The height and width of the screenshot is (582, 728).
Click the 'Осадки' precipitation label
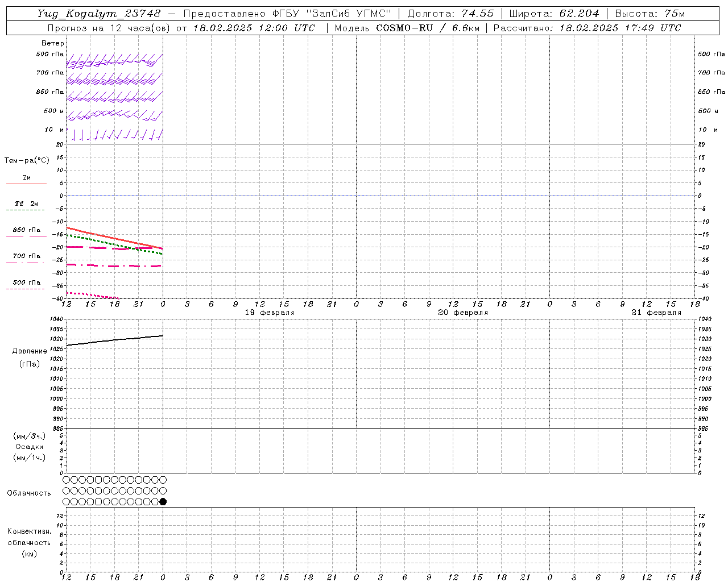tap(30, 447)
